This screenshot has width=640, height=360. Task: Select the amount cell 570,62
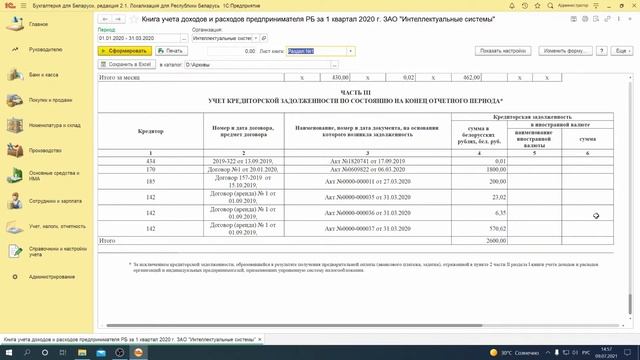click(x=479, y=229)
